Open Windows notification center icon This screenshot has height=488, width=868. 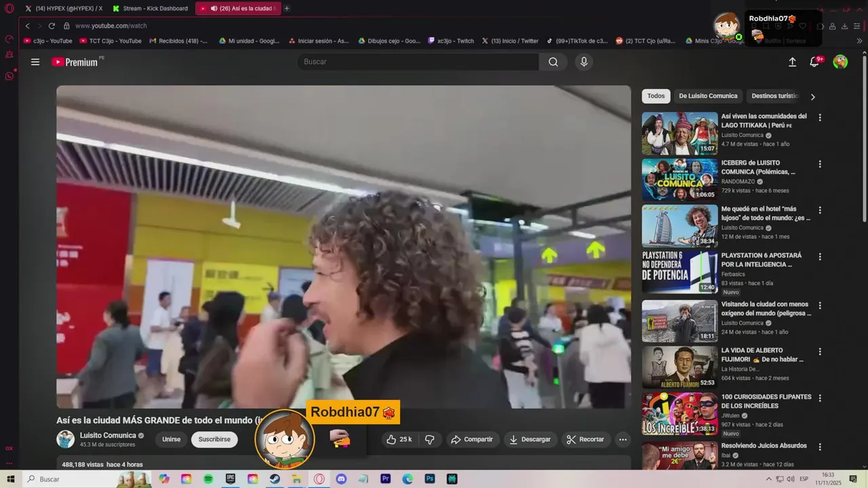pos(853,479)
